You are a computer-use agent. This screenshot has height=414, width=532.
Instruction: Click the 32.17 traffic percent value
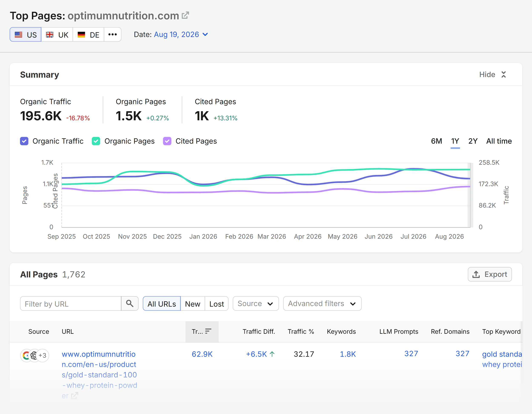[304, 354]
